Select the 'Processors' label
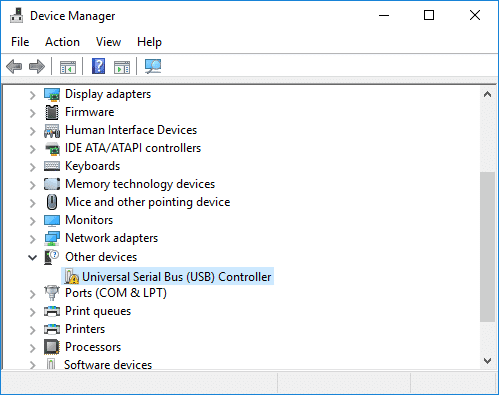The image size is (499, 395). tap(93, 347)
